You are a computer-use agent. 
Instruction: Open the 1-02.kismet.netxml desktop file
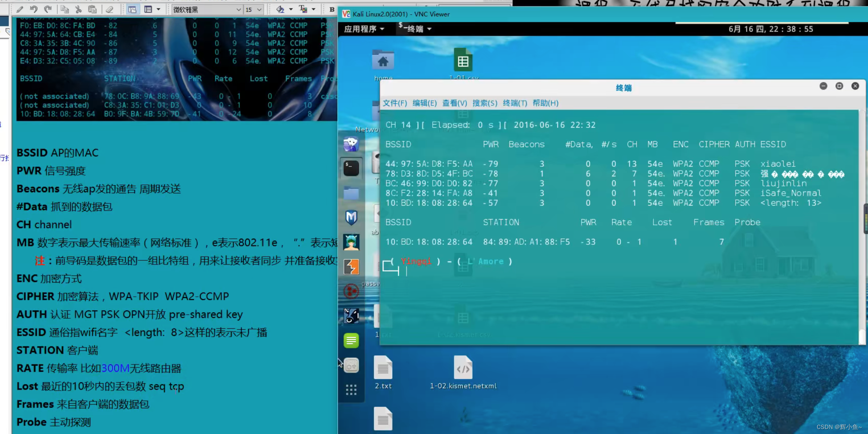pos(463,372)
